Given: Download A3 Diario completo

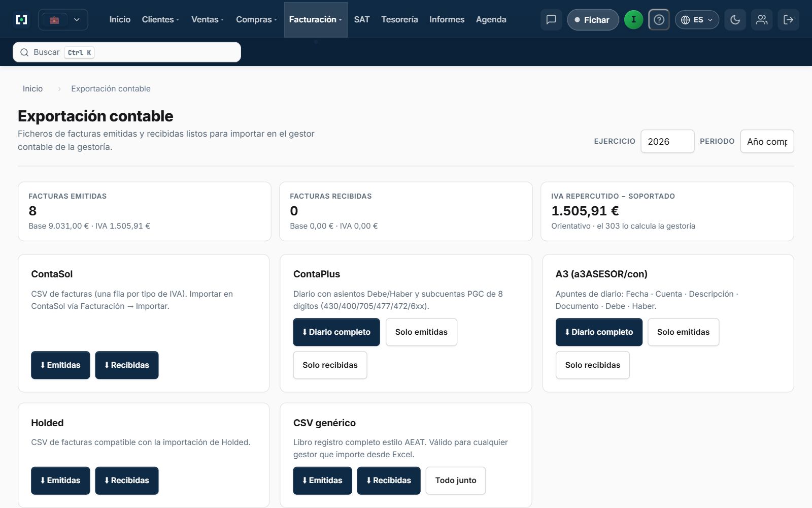Looking at the screenshot, I should click(599, 332).
